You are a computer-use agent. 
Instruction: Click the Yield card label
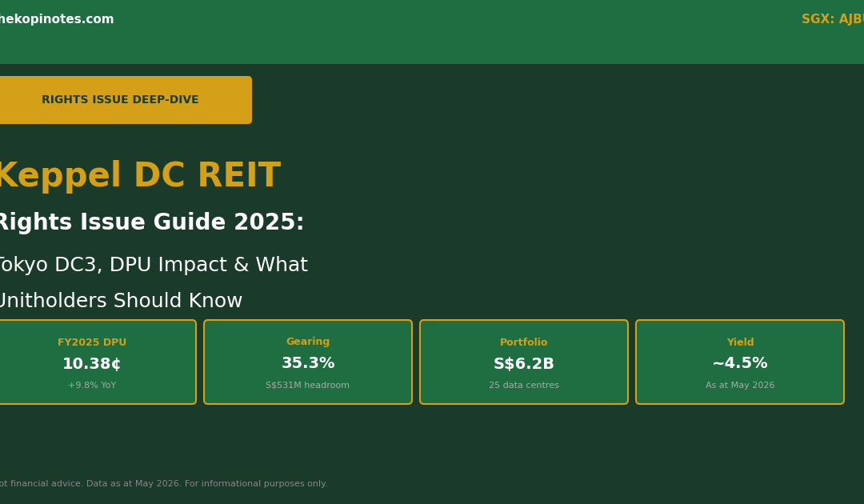tap(740, 342)
